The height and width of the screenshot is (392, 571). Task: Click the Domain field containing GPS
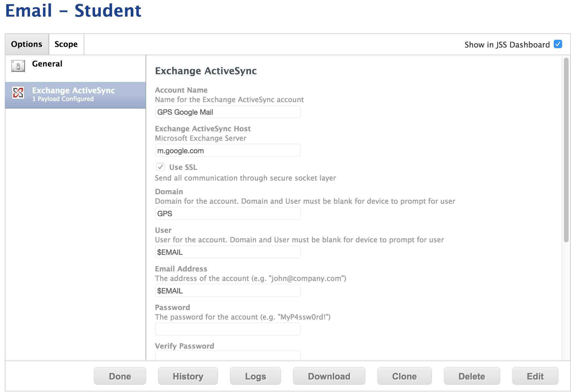(228, 214)
